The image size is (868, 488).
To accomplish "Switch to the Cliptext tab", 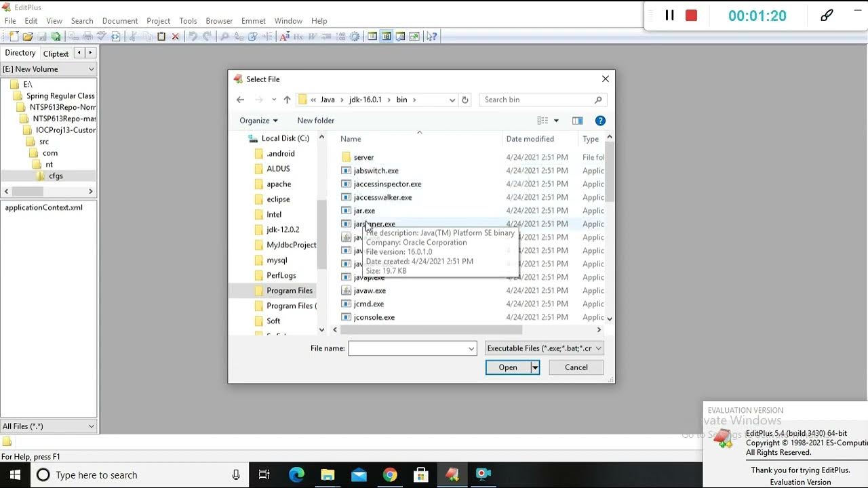I will 56,54.
